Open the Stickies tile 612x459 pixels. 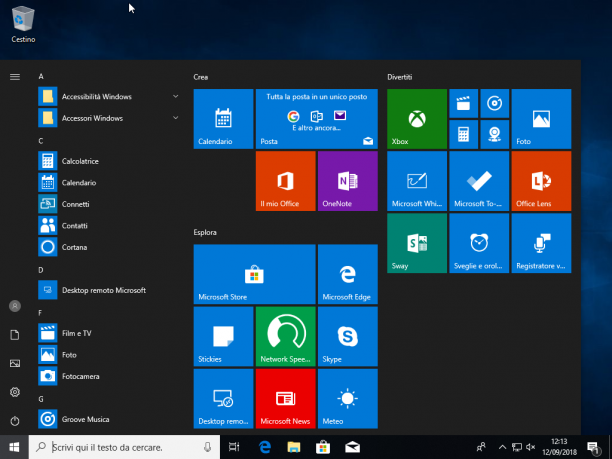pyautogui.click(x=223, y=336)
